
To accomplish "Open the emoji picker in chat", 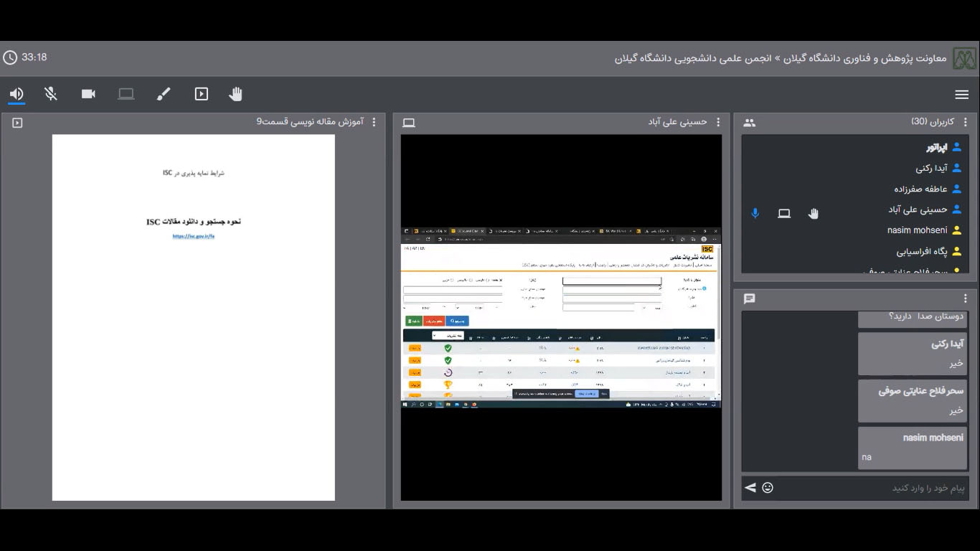I will [x=768, y=488].
